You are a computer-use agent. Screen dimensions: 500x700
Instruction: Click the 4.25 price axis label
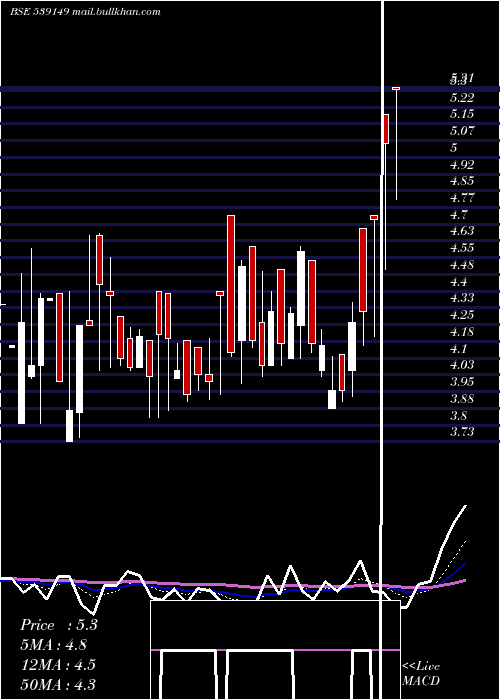pyautogui.click(x=462, y=315)
